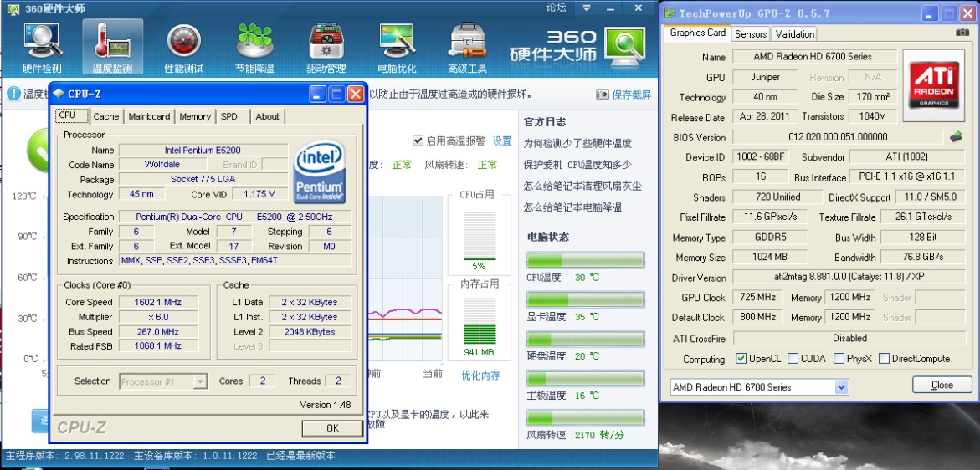Screen dimensions: 980x470
Task: Click the 硬盘温度 disk temperature bar
Action: pos(585,339)
